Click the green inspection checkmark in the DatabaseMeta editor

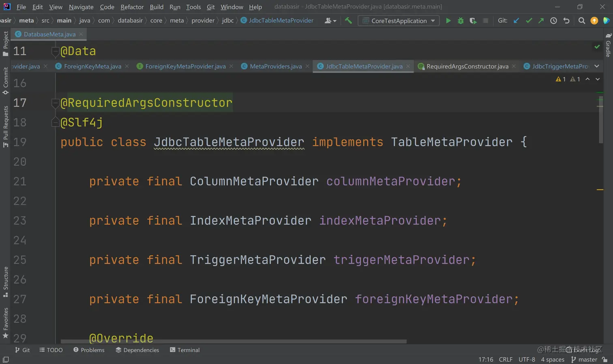click(x=597, y=47)
